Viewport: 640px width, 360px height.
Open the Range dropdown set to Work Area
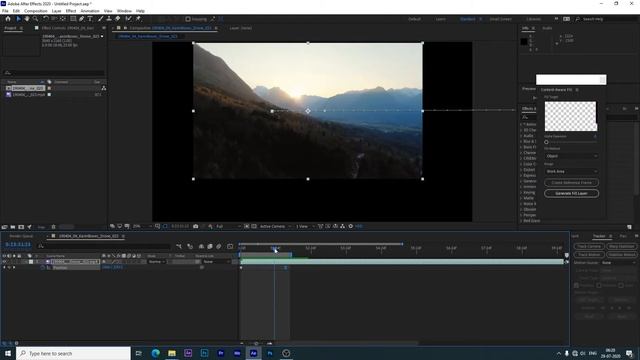[x=571, y=171]
